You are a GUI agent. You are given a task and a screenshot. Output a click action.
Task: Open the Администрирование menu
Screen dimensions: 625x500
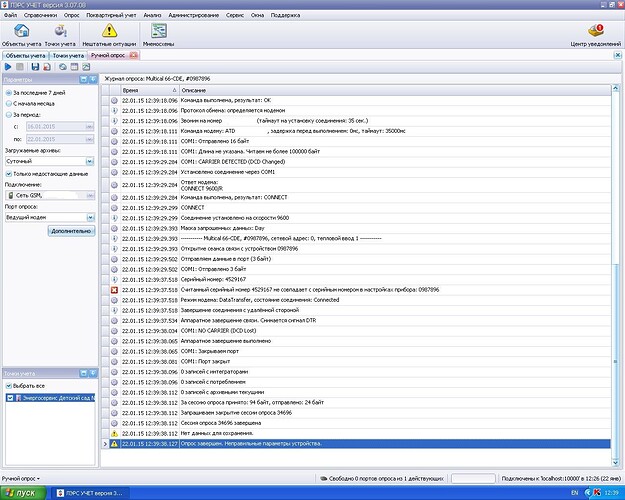tap(194, 15)
